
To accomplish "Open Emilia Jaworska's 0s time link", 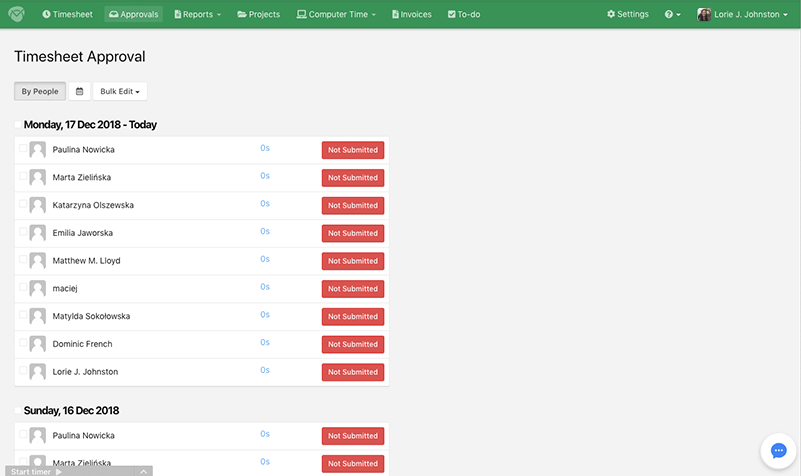I will point(265,231).
